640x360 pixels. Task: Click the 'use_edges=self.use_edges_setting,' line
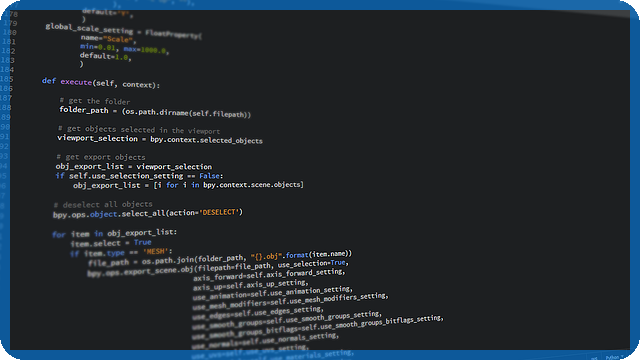[x=258, y=313]
